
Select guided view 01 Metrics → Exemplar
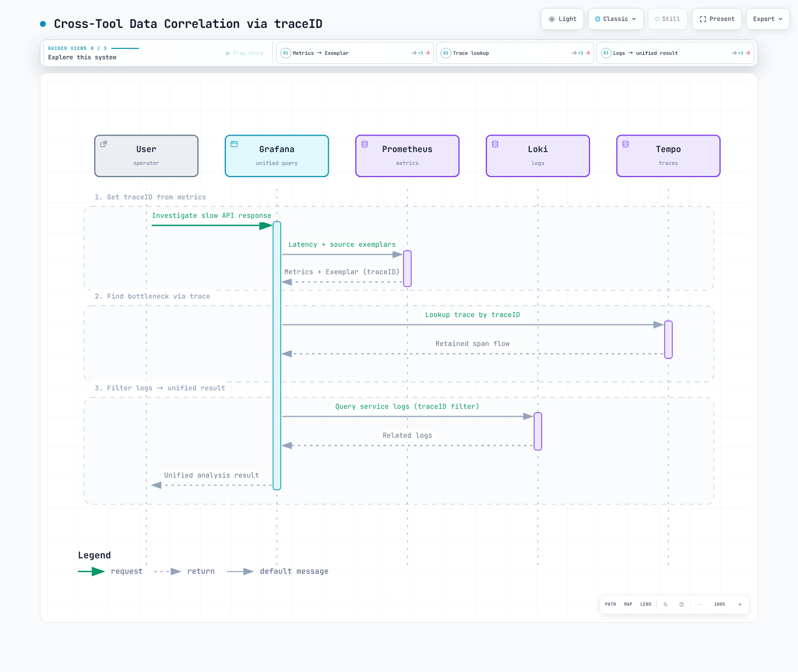[355, 53]
